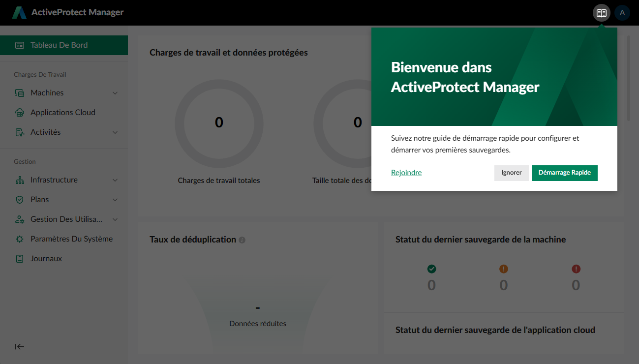Select the Machines sidebar icon
The height and width of the screenshot is (364, 639).
[19, 92]
